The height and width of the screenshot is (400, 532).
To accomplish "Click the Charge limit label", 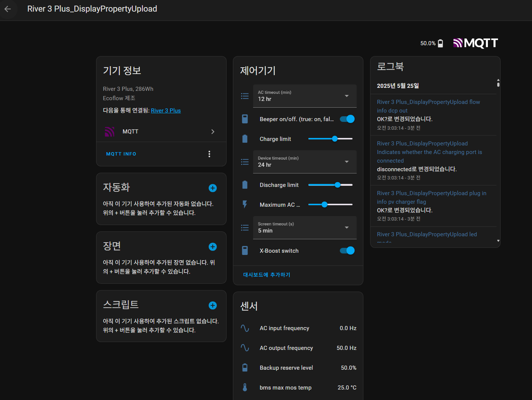I will (275, 139).
